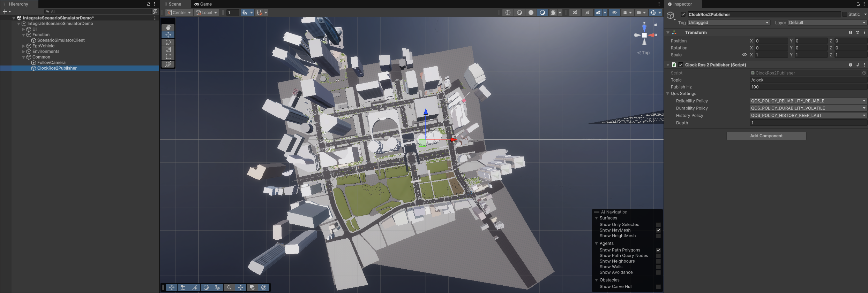Open the search overlay magnifier icon
868x293 pixels.
click(229, 287)
